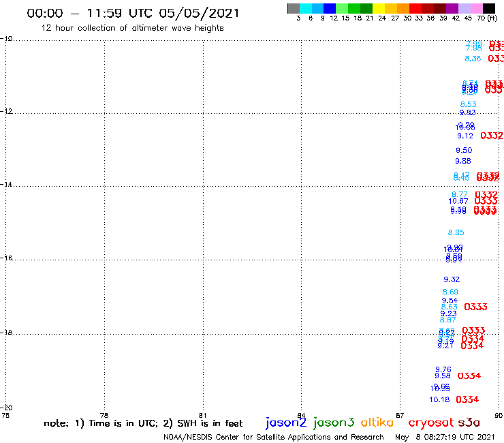Viewport: 504px width, 443px height.
Task: Click the longitude axis label 81
Action: pyautogui.click(x=202, y=415)
